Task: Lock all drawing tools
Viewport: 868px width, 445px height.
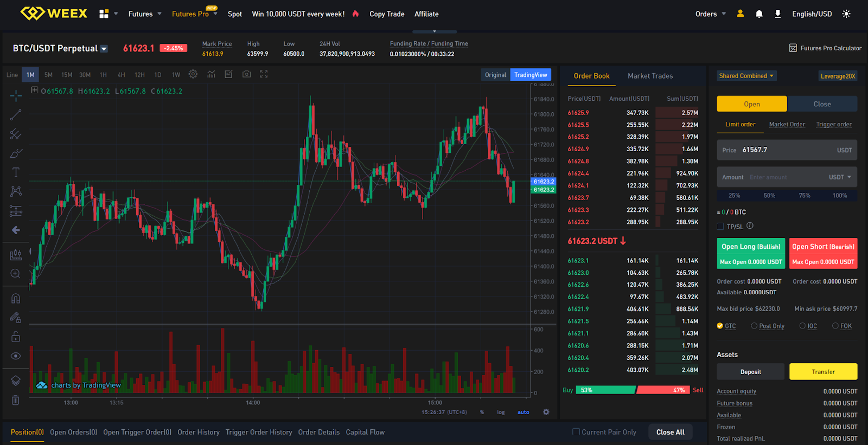Action: pos(16,337)
